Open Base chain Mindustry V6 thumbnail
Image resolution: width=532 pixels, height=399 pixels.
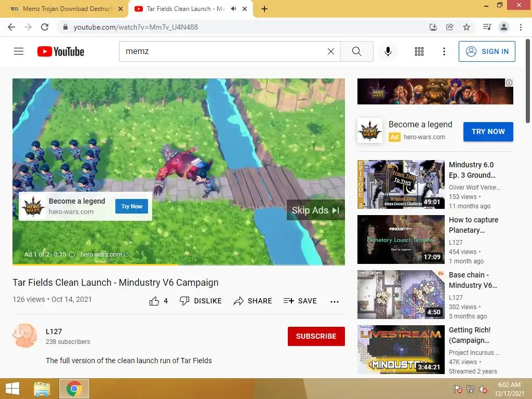pyautogui.click(x=401, y=295)
